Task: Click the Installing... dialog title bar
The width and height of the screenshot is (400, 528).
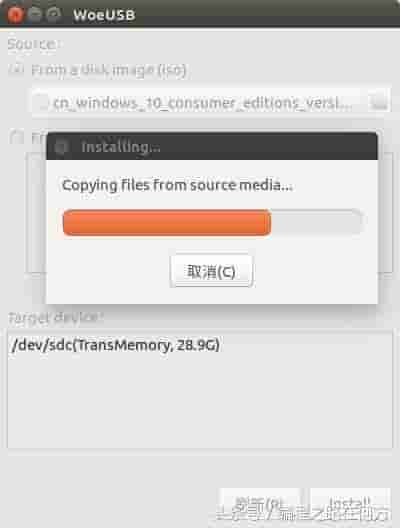Action: click(212, 147)
